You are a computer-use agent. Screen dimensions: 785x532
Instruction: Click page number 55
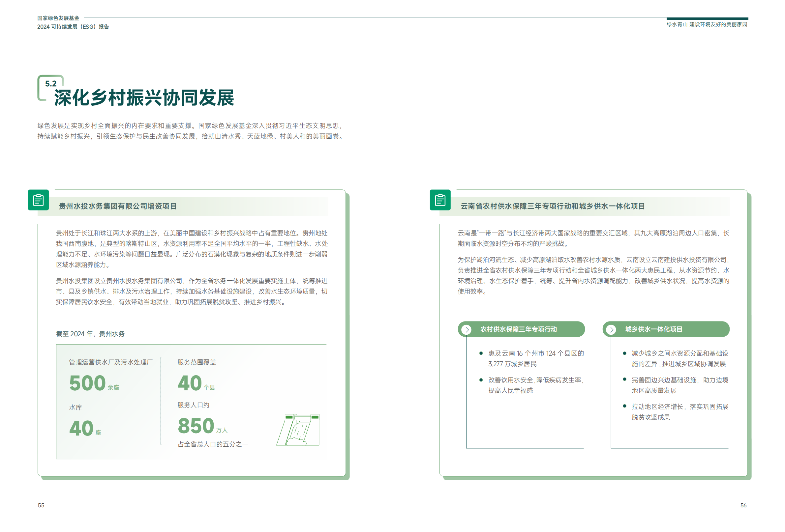click(41, 505)
